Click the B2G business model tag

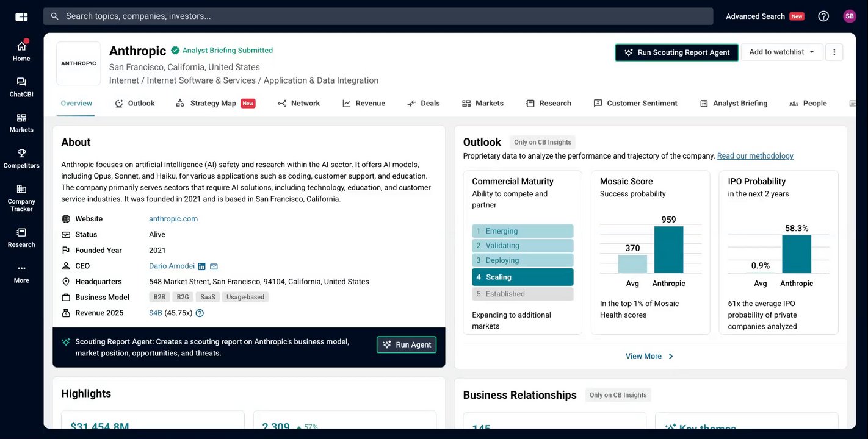[183, 298]
